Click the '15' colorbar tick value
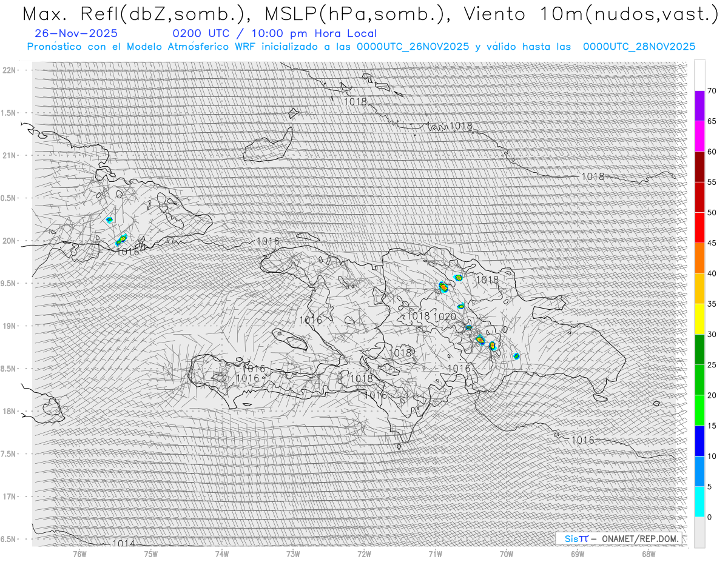728x562 pixels. click(x=712, y=426)
